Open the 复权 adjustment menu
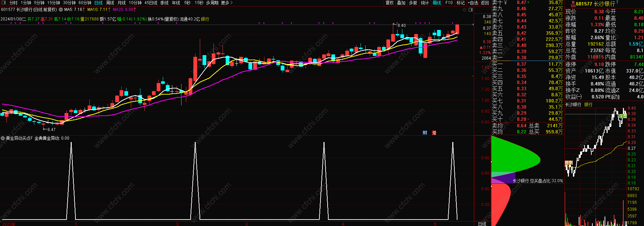The height and width of the screenshot is (226, 644). 389,3
